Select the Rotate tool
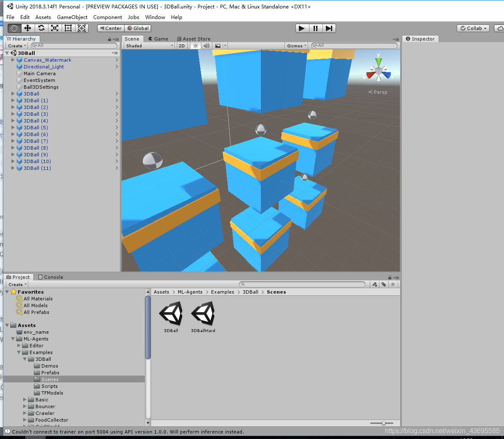 [x=41, y=28]
